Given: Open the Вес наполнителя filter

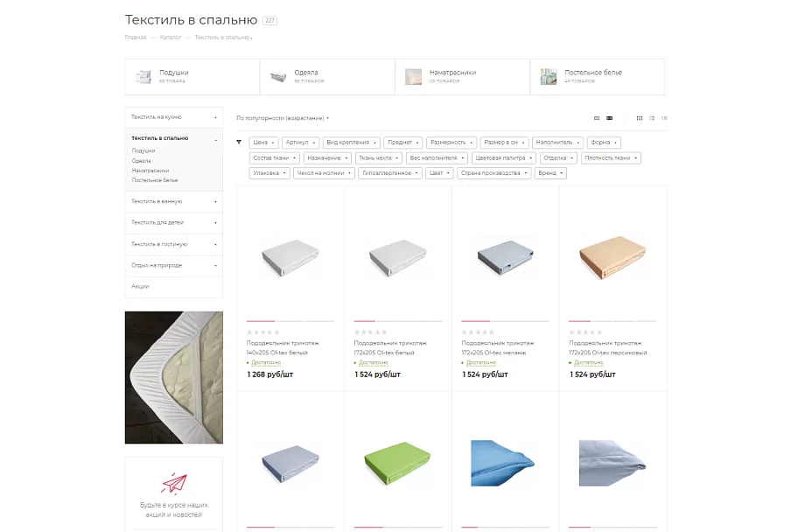Looking at the screenshot, I should pos(437,157).
